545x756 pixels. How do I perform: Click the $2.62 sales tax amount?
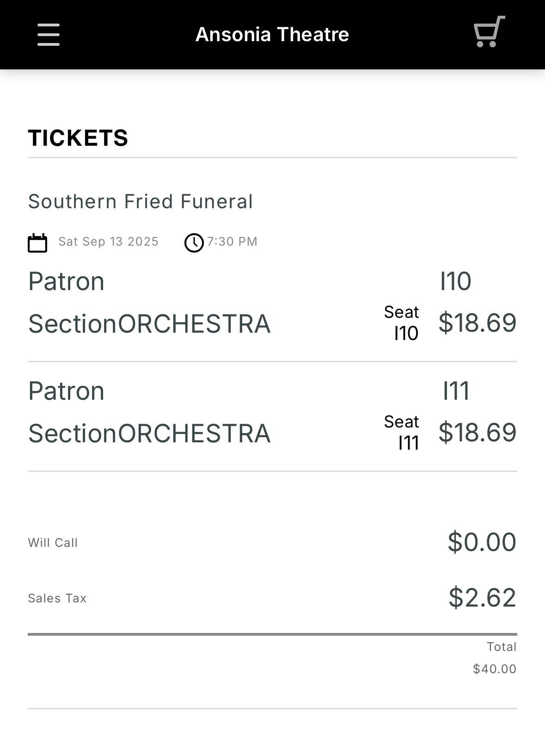tap(482, 597)
